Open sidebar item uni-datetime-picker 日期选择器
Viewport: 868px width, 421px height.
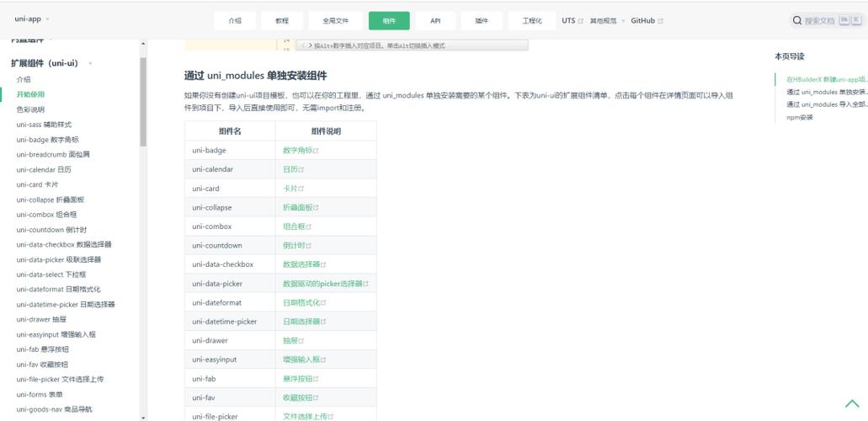pyautogui.click(x=66, y=304)
